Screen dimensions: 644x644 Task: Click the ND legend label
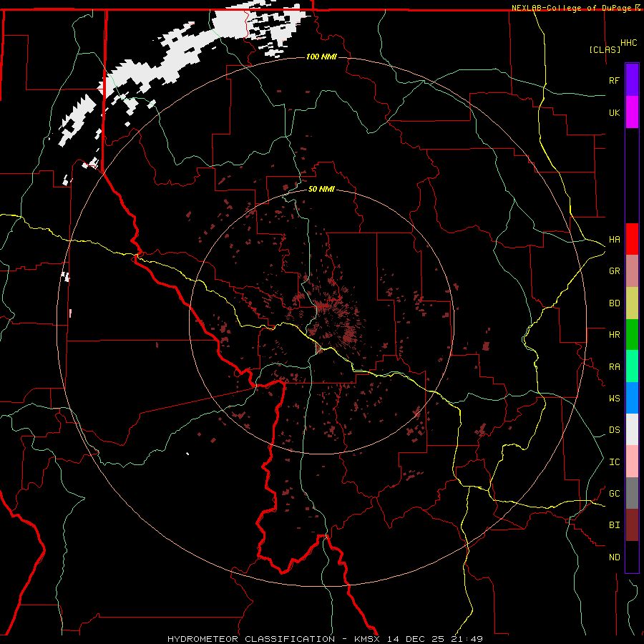pos(614,557)
